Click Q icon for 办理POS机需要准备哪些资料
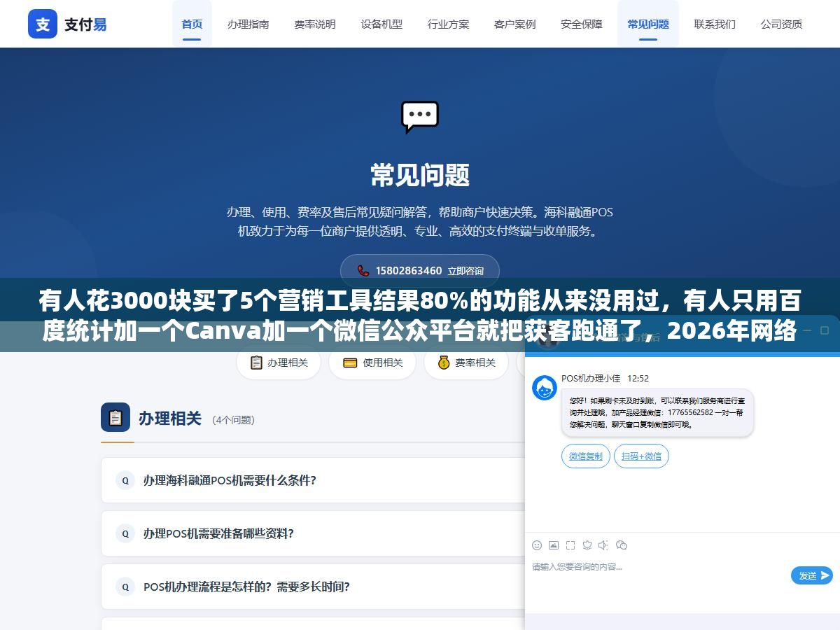The height and width of the screenshot is (630, 840). [x=125, y=533]
